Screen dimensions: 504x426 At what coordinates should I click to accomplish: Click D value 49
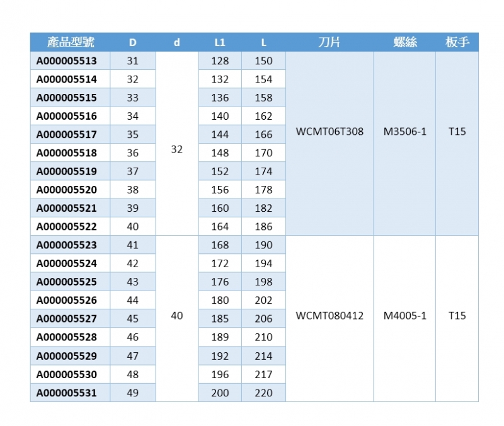click(133, 393)
